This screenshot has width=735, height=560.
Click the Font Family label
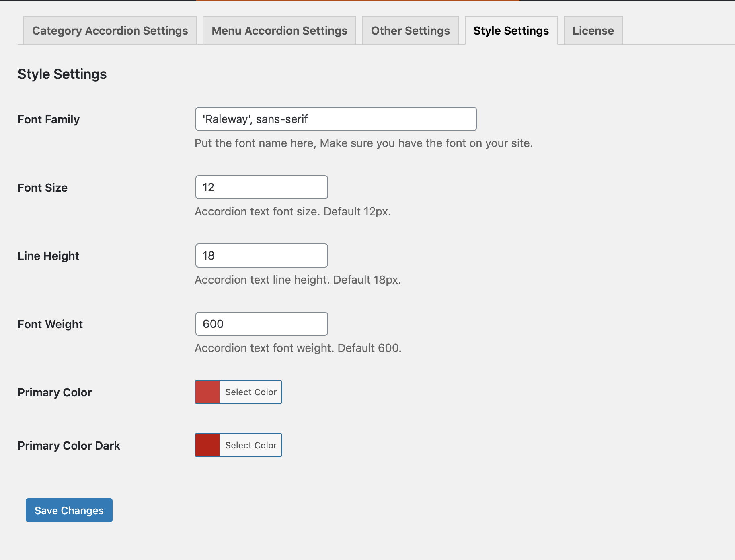click(48, 119)
